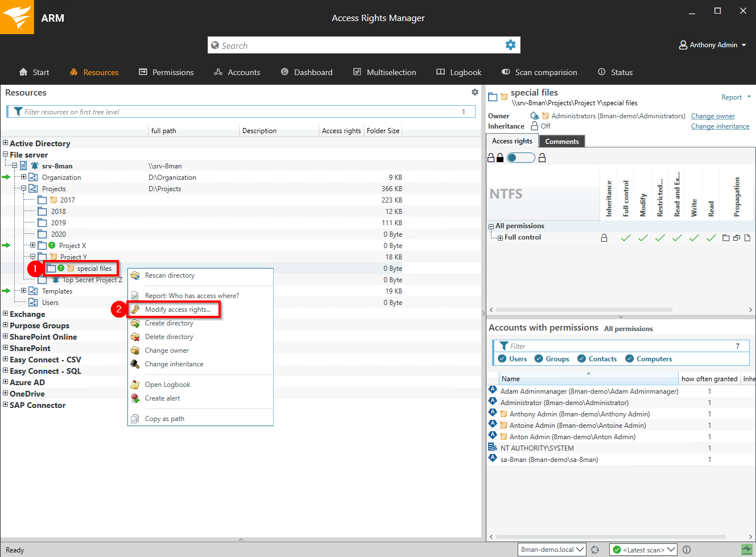Open the Anthony Admin user menu
This screenshot has height=557, width=756.
713,45
